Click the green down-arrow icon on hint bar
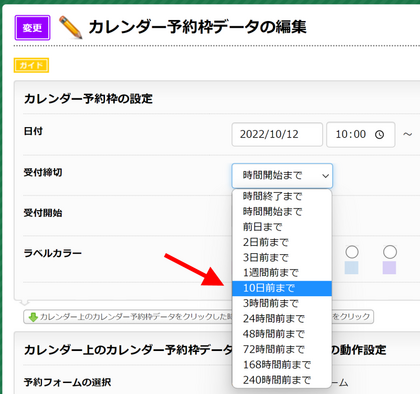This screenshot has width=420, height=394. 33,317
